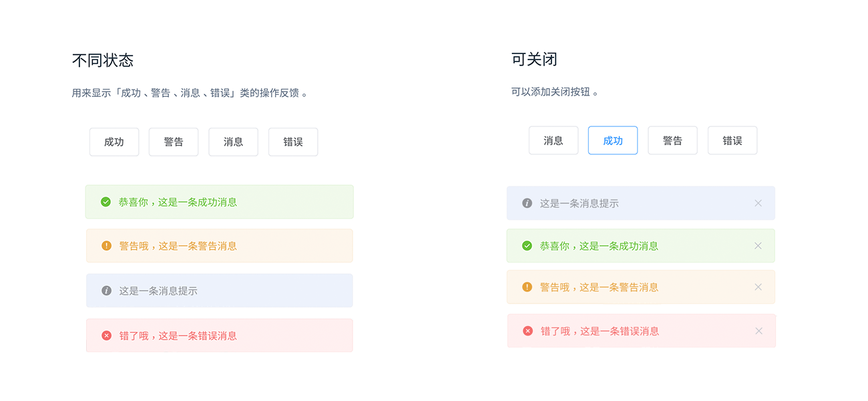Click the 成功 button under 不同状态

[x=114, y=142]
